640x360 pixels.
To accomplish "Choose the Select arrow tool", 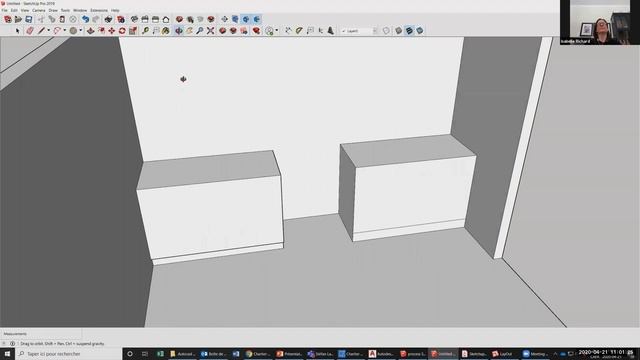I will (x=18, y=31).
